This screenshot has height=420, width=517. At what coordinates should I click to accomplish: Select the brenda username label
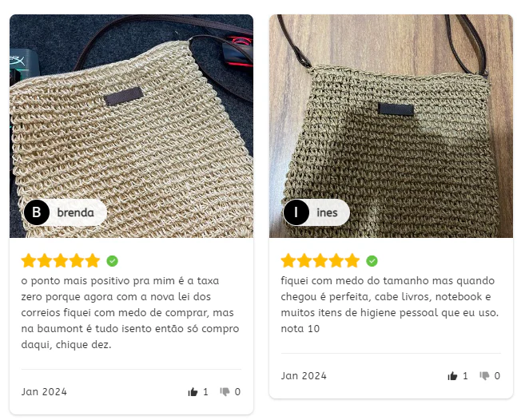coord(75,213)
